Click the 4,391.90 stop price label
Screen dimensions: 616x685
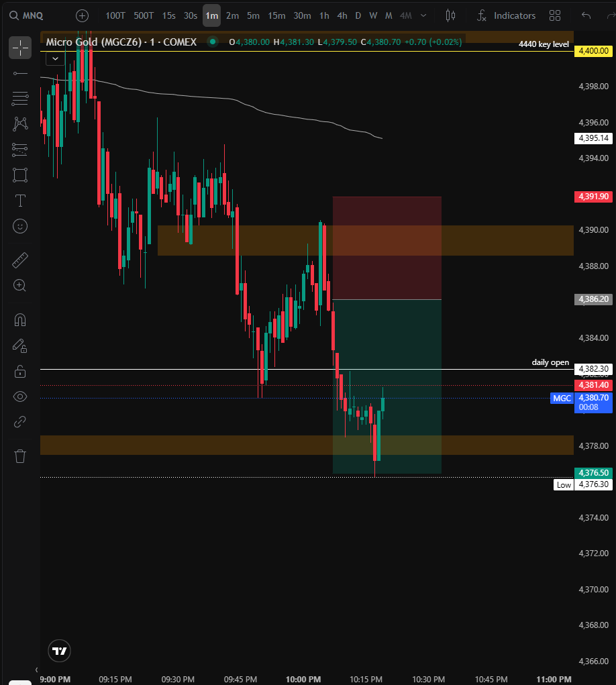(x=593, y=196)
